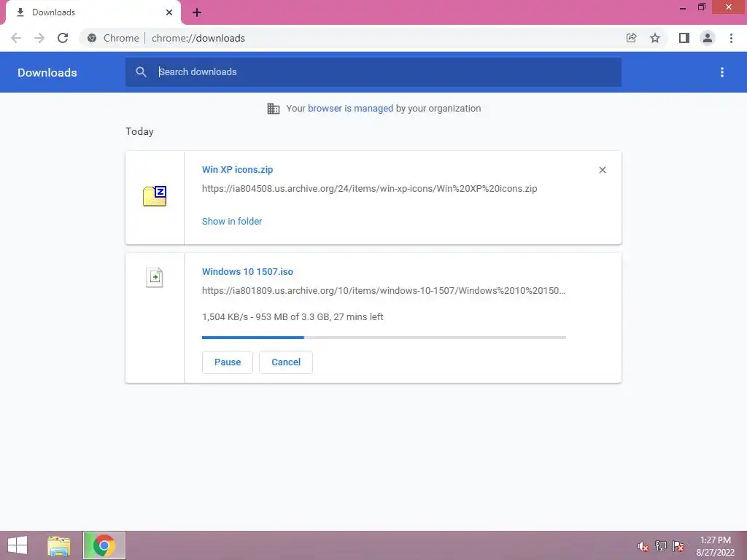Click the share page icon in address bar
Image resolution: width=747 pixels, height=560 pixels.
tap(631, 38)
